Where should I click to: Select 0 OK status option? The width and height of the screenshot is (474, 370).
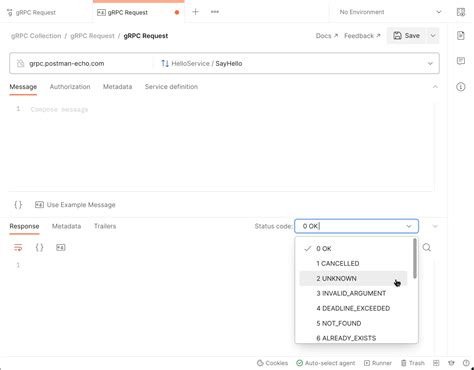[x=353, y=249]
